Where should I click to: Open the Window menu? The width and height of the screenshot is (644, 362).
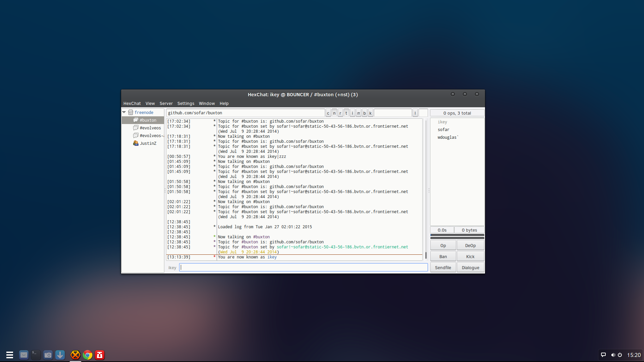pyautogui.click(x=207, y=104)
